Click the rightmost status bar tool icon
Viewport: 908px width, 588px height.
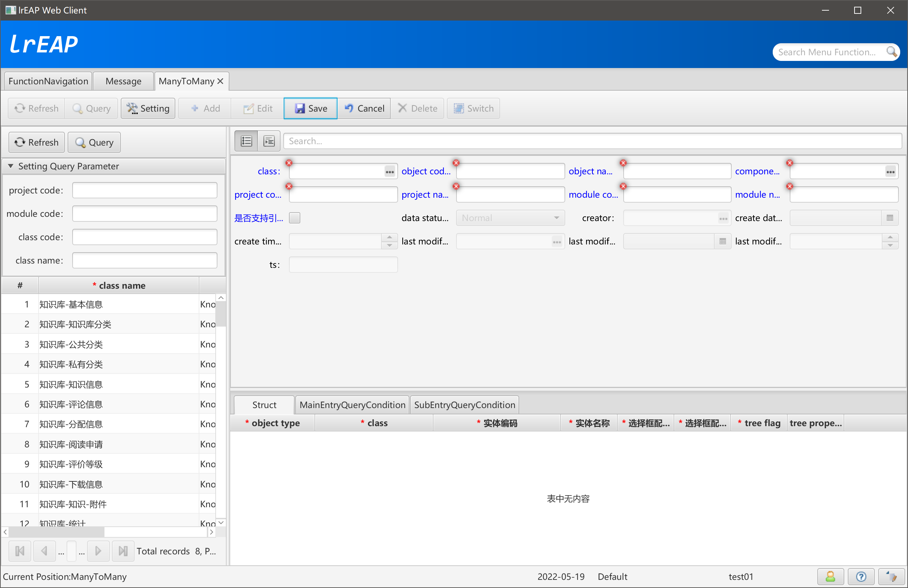point(891,577)
